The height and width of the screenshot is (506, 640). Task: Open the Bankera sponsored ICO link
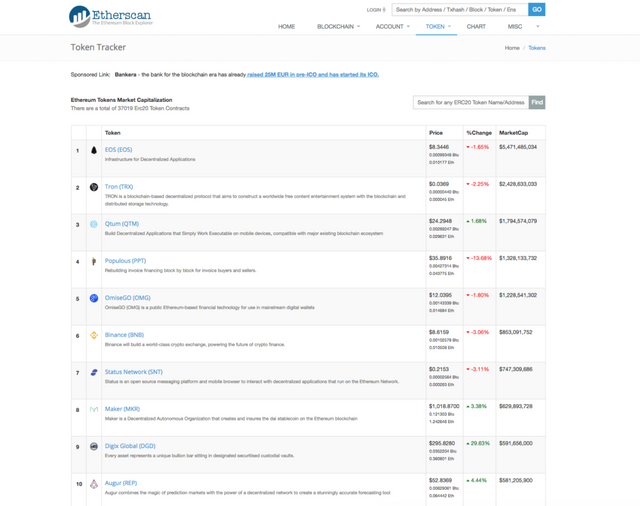313,75
